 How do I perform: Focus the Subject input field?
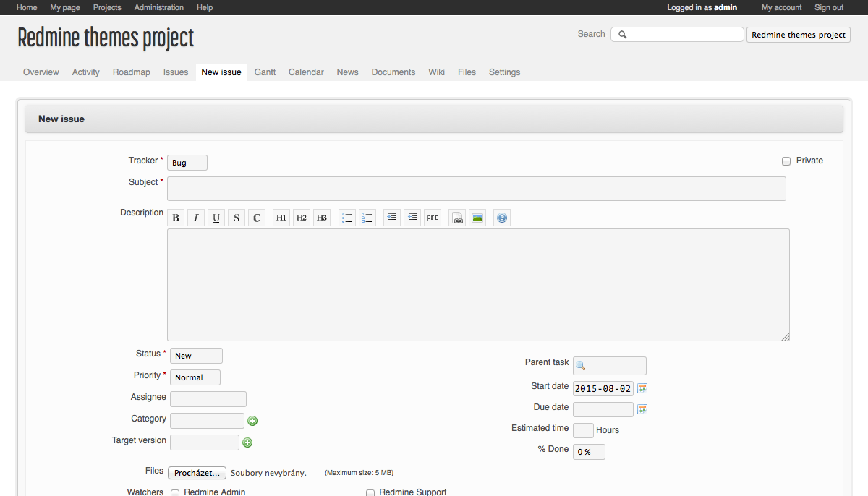click(477, 189)
